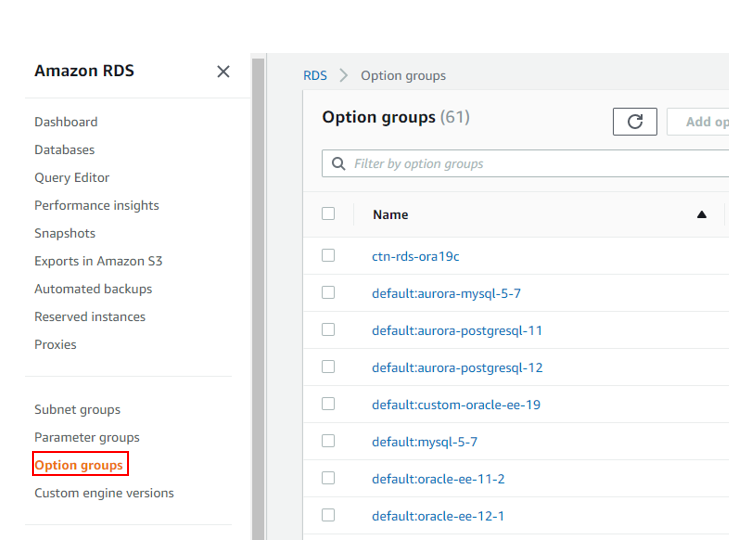Open default:aurora-postgresql-12 option group

click(457, 368)
